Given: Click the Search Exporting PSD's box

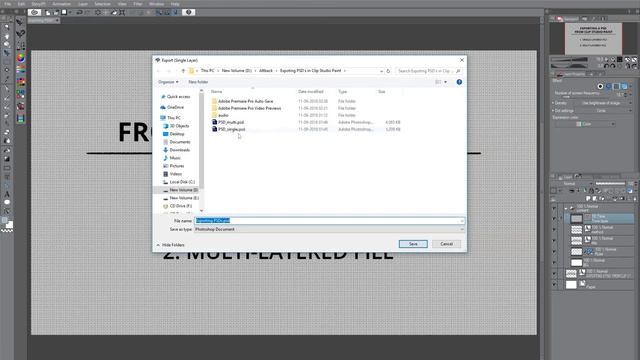Looking at the screenshot, I should tap(429, 71).
